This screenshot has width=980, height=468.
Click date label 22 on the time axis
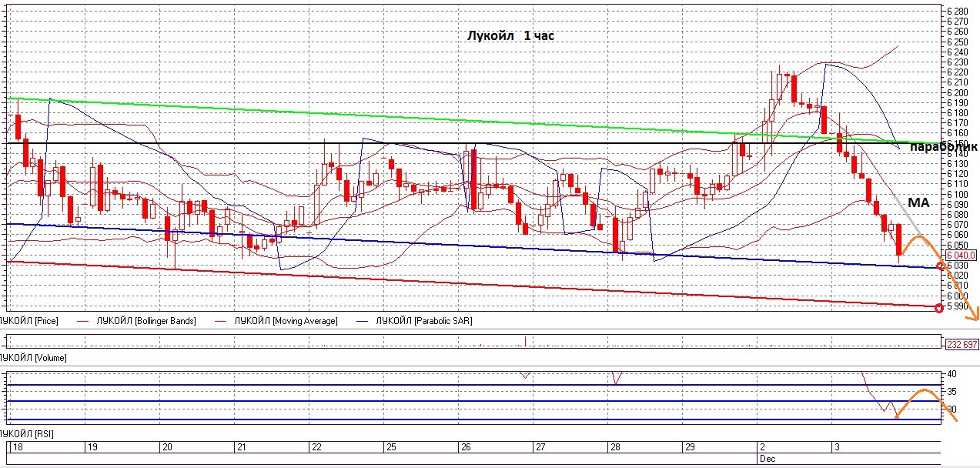(316, 446)
